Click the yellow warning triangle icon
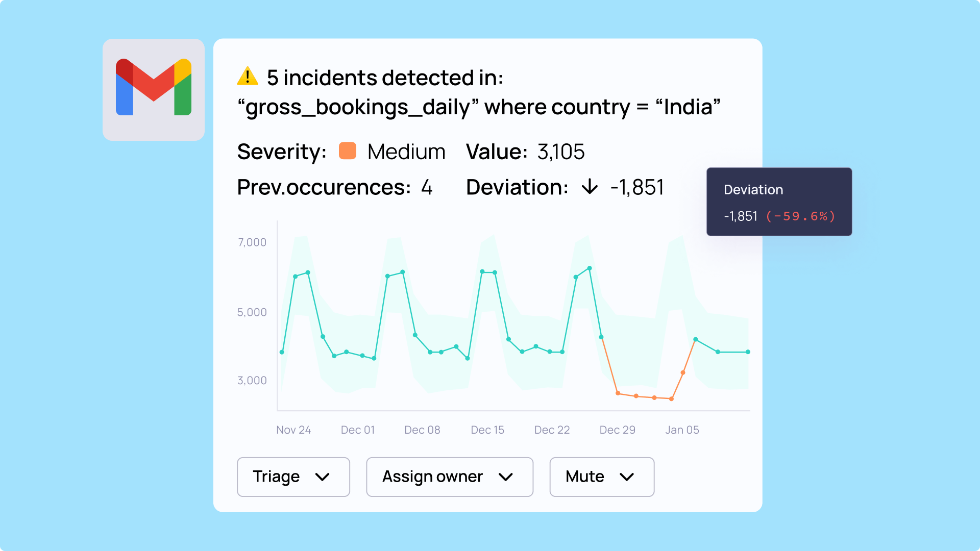Screen dimensions: 980x551 click(x=248, y=77)
